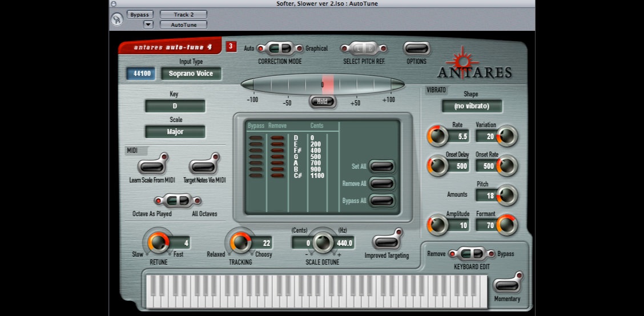Open the AutoTune plugin menu in header
This screenshot has height=316, width=644.
pyautogui.click(x=183, y=25)
